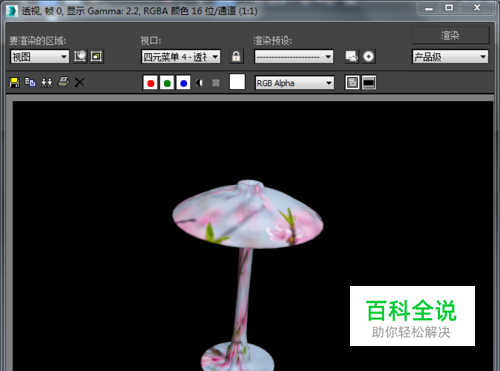Copy the image using the copy icon
Viewport: 500px width, 371px height.
click(30, 82)
